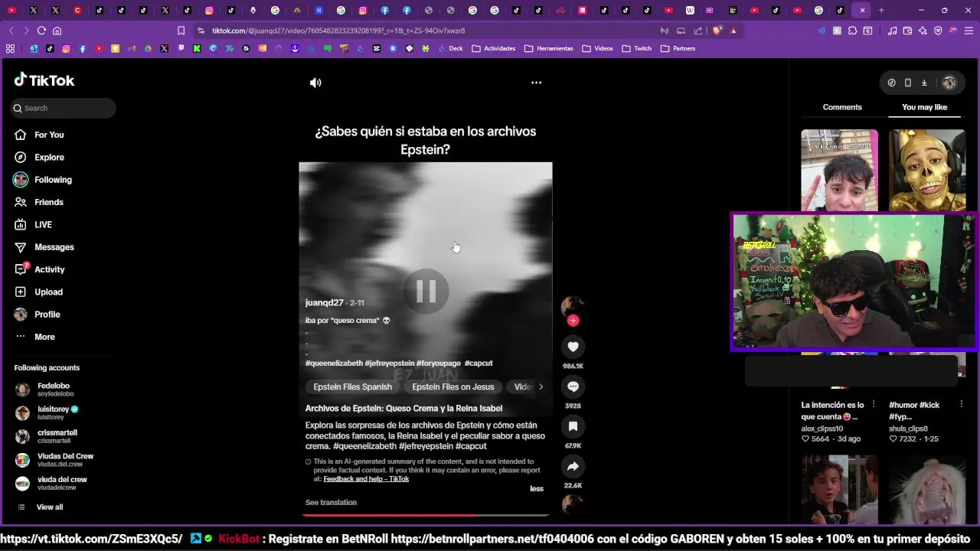Select the Epstein Files Spanish search chip
The image size is (980, 551).
point(352,386)
